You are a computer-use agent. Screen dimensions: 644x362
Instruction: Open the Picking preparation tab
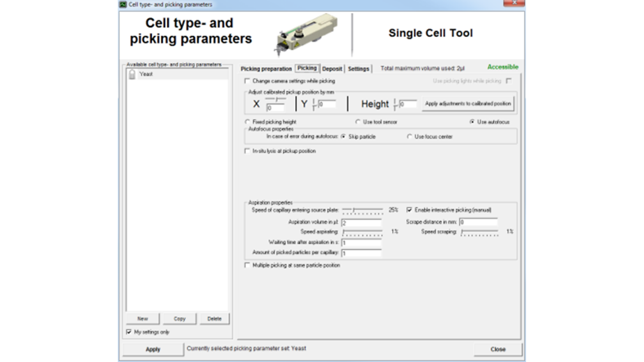click(x=266, y=69)
